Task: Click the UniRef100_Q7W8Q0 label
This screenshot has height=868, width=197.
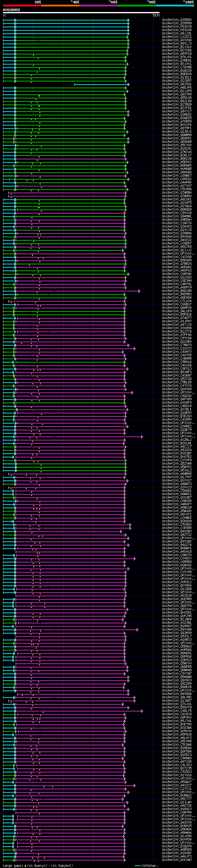Action: 177,196
